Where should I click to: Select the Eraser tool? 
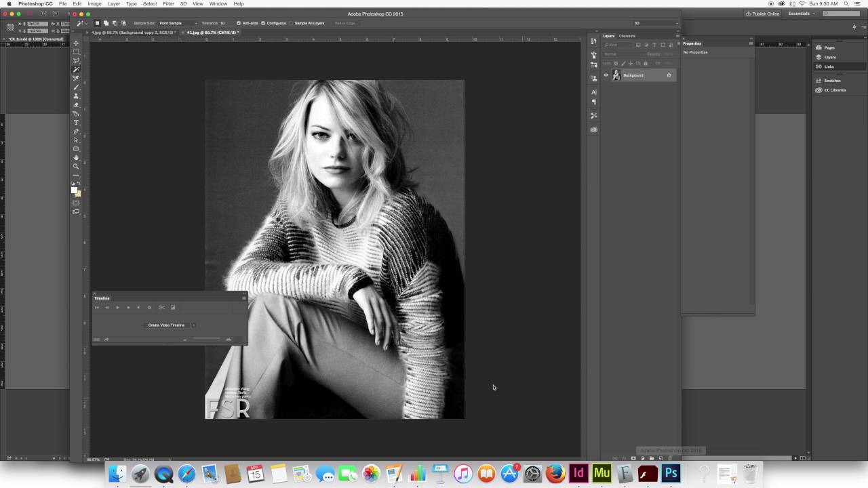[x=76, y=105]
